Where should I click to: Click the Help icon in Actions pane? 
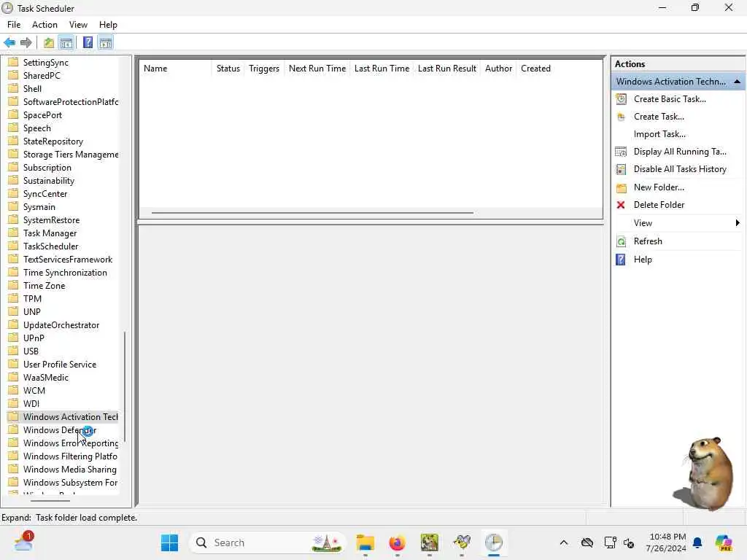(x=620, y=260)
